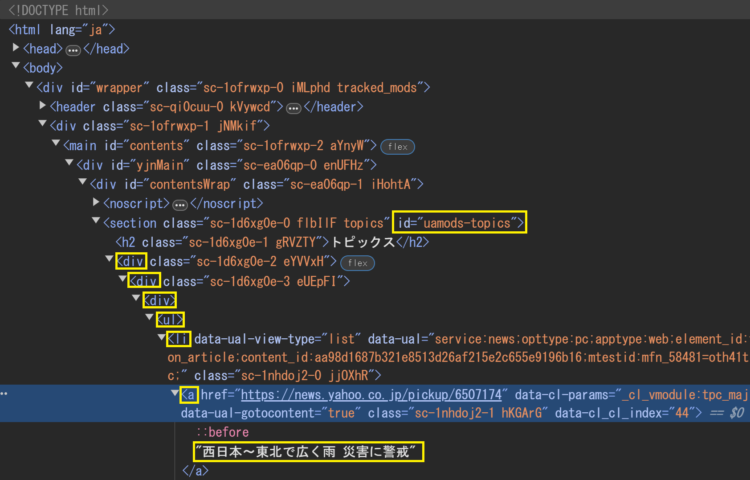Collapse the div sc-1d6xg0e-2 eYVVxH node

110,259
